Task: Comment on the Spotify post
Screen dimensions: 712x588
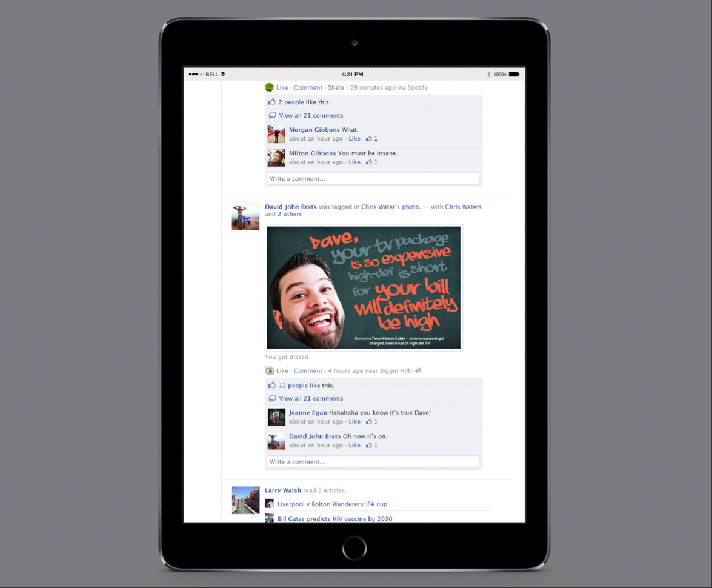Action: 308,88
